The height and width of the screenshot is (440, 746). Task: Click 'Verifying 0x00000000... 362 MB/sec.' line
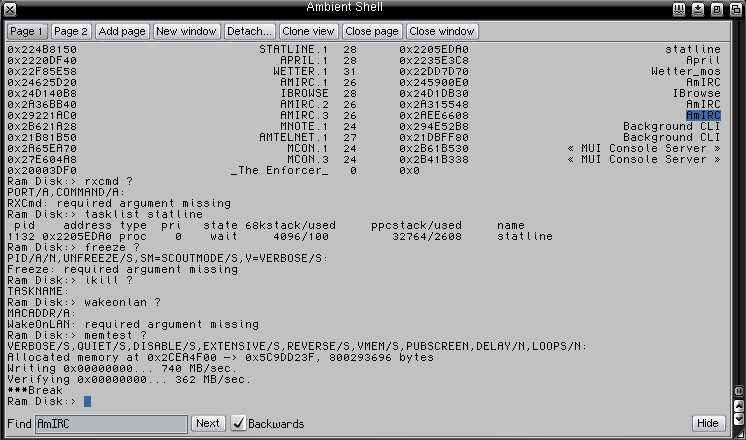129,379
